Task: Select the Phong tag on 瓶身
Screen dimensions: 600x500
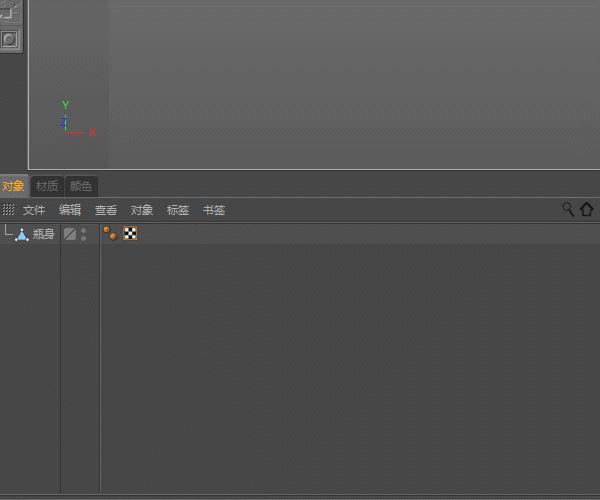Action: tap(110, 233)
